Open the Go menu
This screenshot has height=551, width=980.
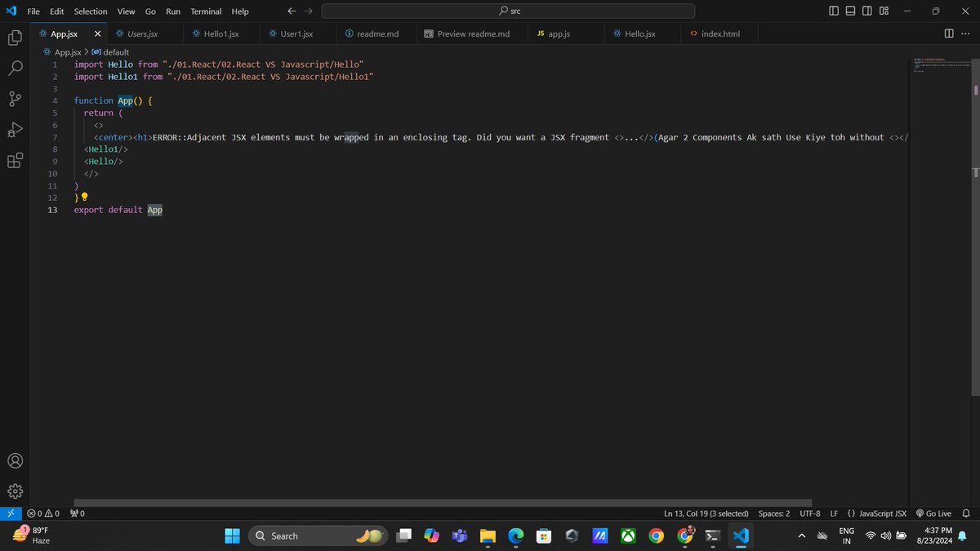point(150,11)
